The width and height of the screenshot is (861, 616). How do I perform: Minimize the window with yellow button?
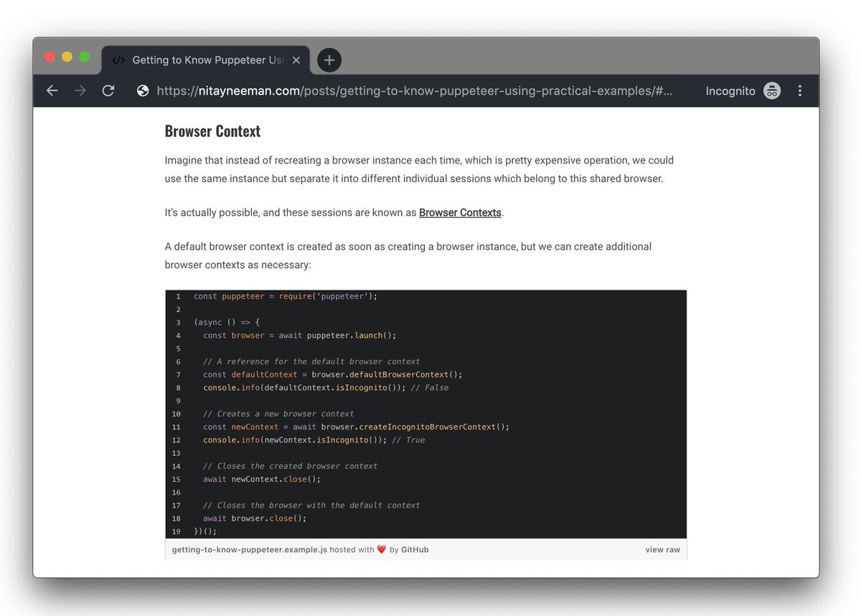pos(67,57)
